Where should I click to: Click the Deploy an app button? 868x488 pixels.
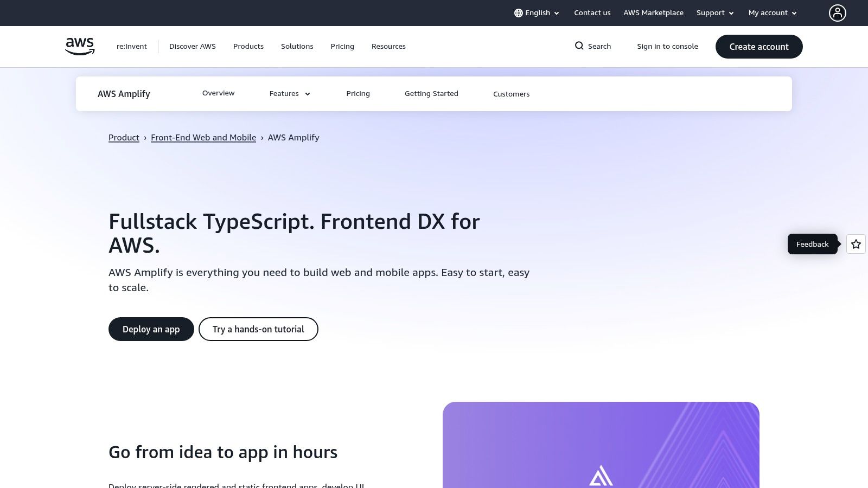tap(151, 329)
